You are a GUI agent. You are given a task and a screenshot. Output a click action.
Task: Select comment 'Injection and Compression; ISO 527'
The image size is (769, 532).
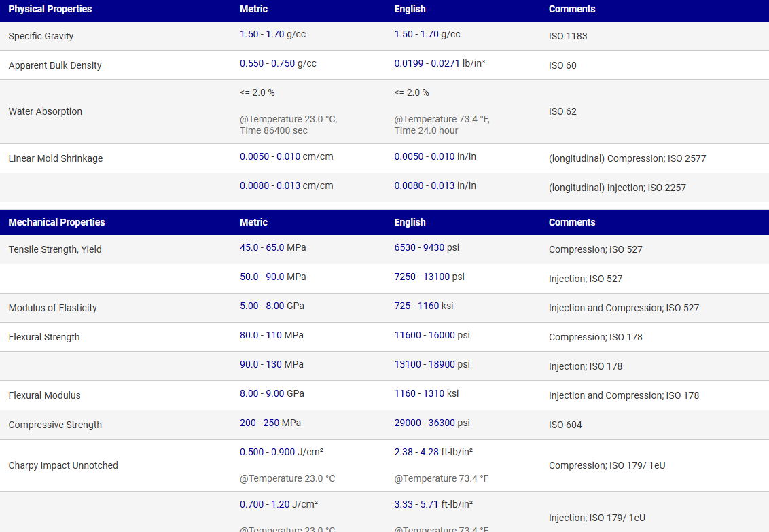[x=624, y=308]
